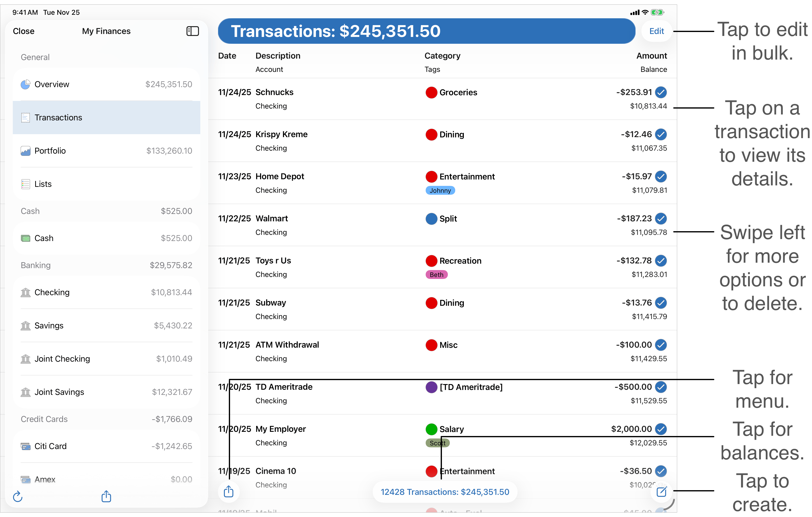Image resolution: width=812 pixels, height=517 pixels.
Task: Tap the create new transaction icon
Action: click(x=661, y=492)
